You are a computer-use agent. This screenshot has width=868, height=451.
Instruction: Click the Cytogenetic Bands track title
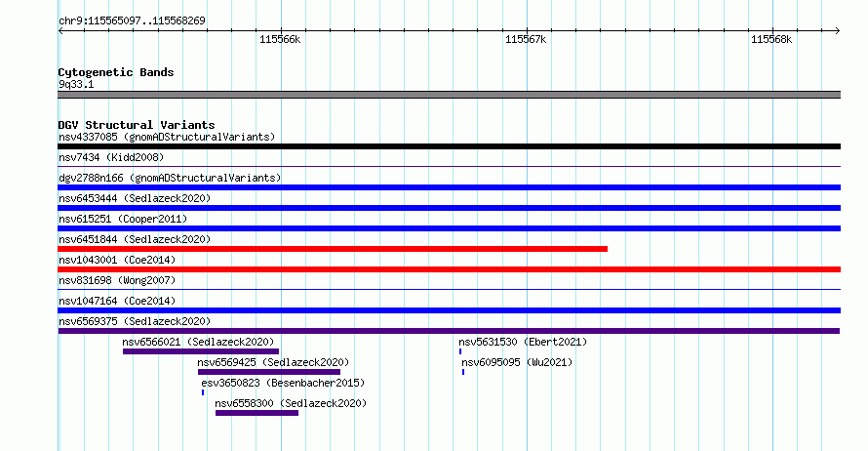click(x=116, y=72)
